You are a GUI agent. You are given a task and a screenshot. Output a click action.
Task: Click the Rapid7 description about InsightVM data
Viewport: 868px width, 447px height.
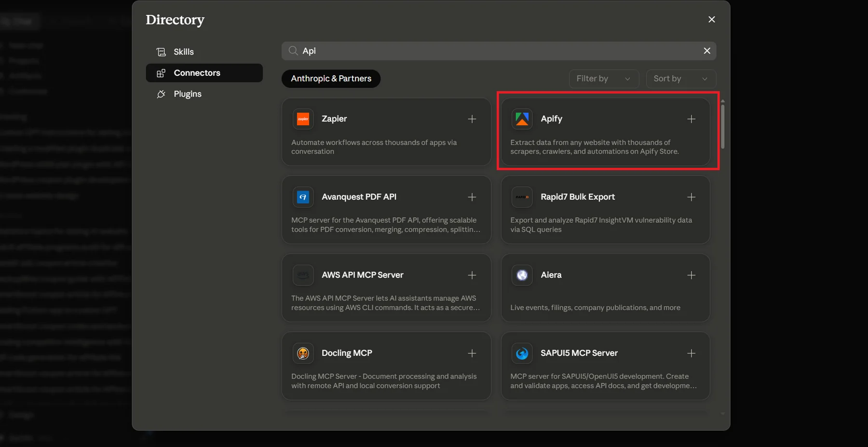[601, 225]
